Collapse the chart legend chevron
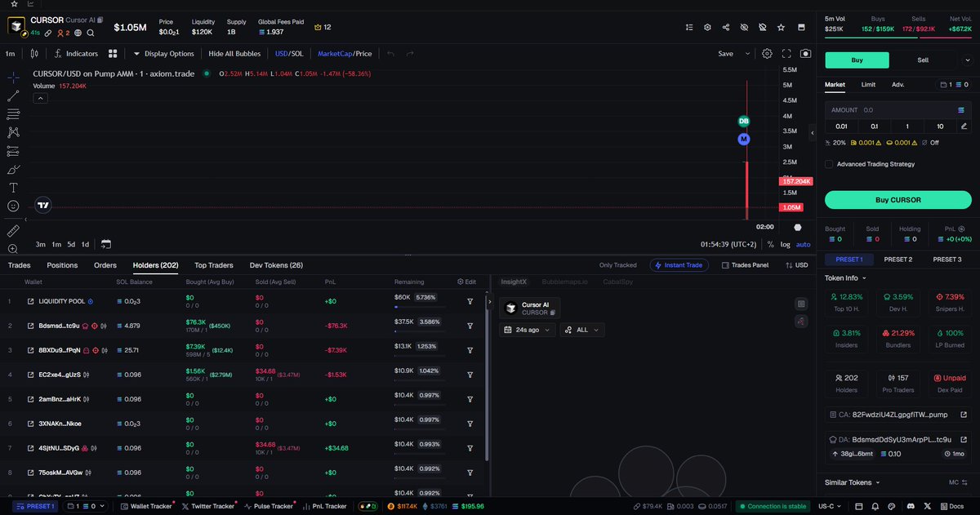Screen dimensions: 980x515 [x=39, y=98]
